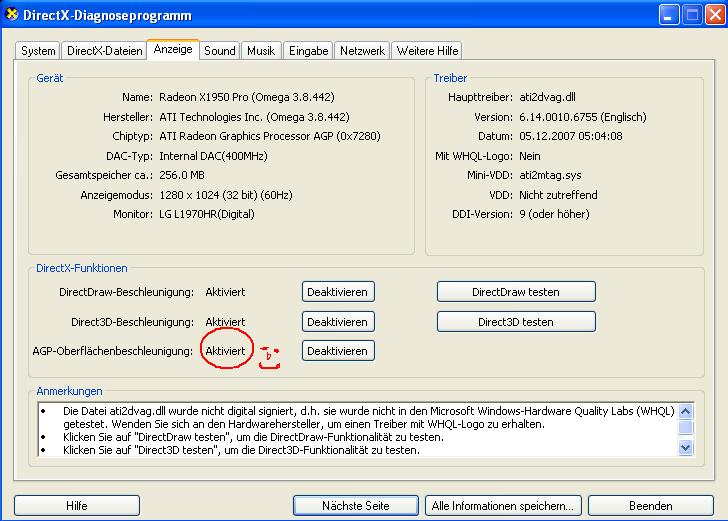The width and height of the screenshot is (728, 521).
Task: Deactivate AGP-Oberflächenbeschleunigung
Action: tap(338, 351)
